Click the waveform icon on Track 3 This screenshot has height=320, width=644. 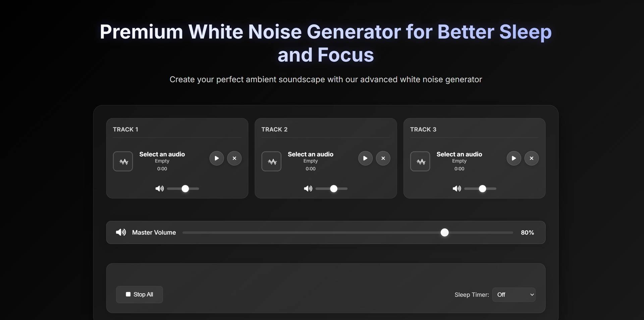coord(420,161)
